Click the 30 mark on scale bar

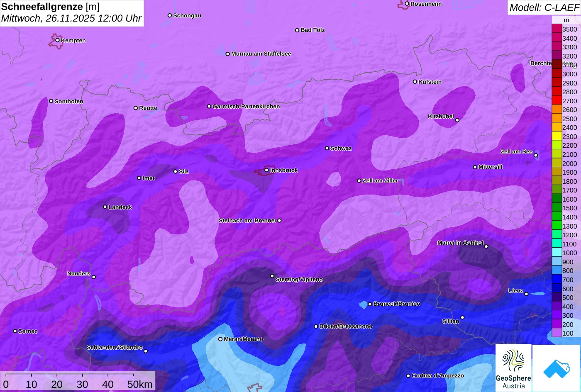pos(82,385)
